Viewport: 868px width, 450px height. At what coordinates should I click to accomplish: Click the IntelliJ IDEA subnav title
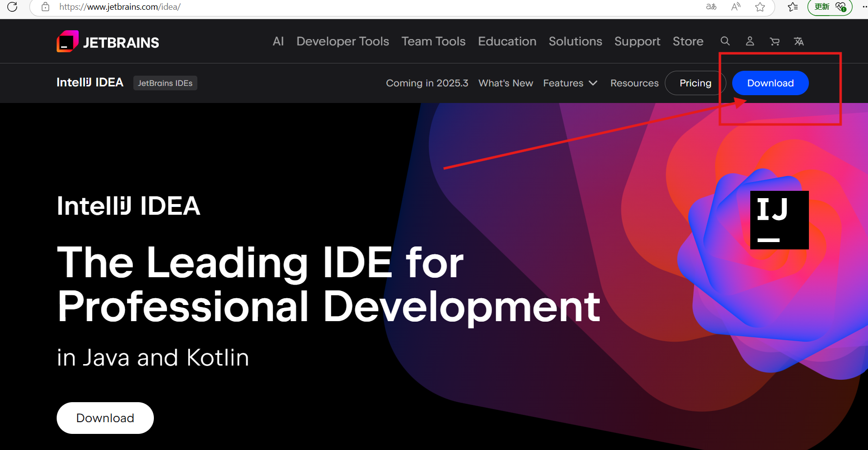[x=90, y=82]
